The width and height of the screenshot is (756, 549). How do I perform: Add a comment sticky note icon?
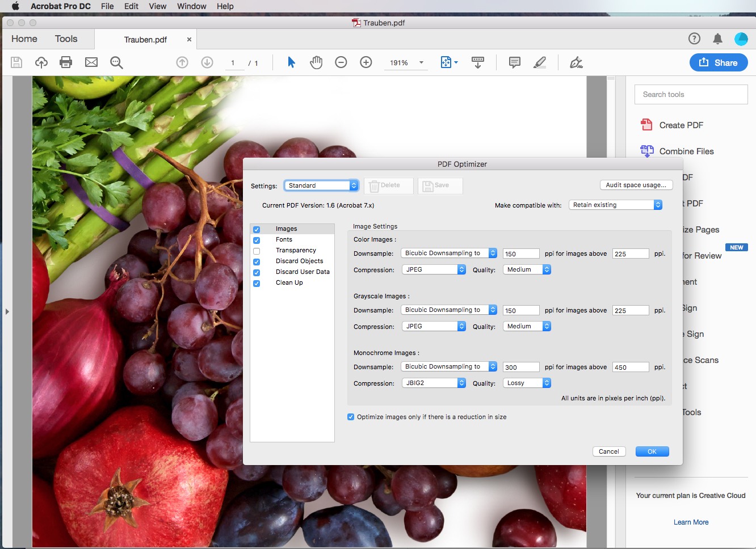pyautogui.click(x=515, y=62)
